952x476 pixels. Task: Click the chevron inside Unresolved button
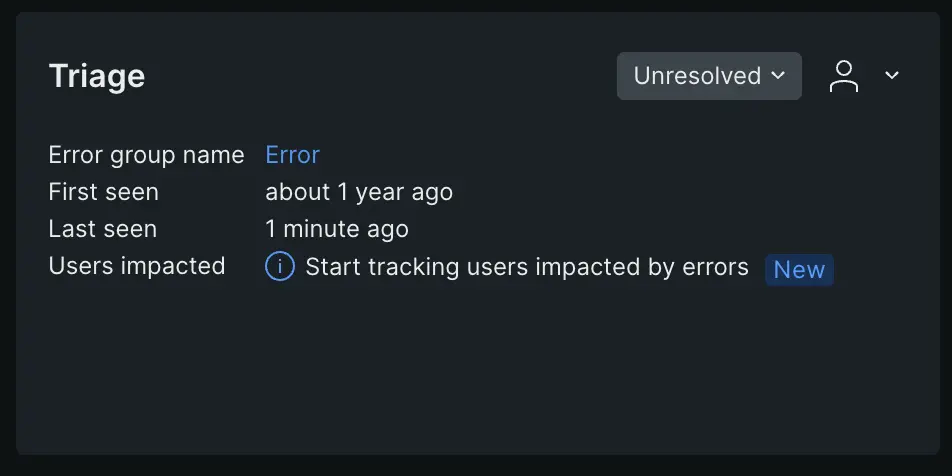(778, 76)
